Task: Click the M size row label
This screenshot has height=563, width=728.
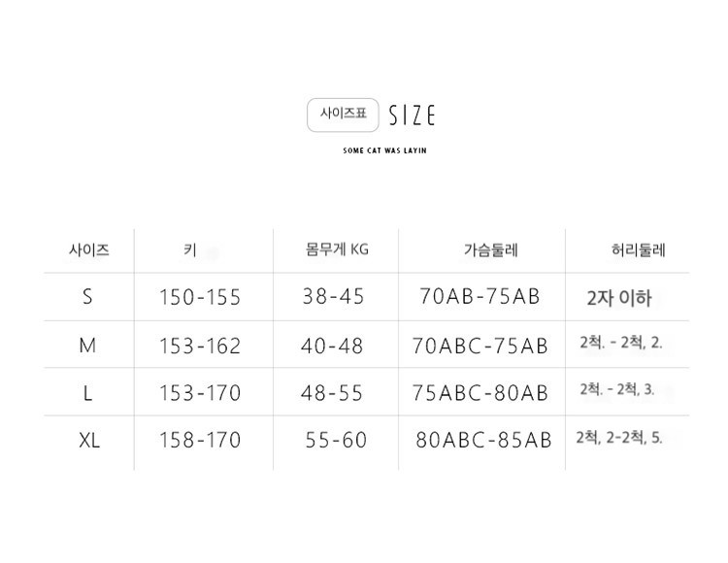Action: (x=87, y=346)
